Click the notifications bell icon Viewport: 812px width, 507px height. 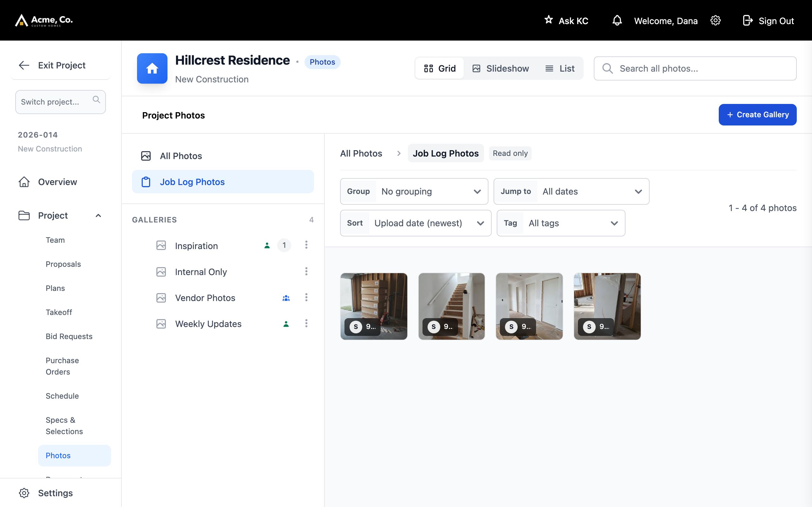coord(617,21)
